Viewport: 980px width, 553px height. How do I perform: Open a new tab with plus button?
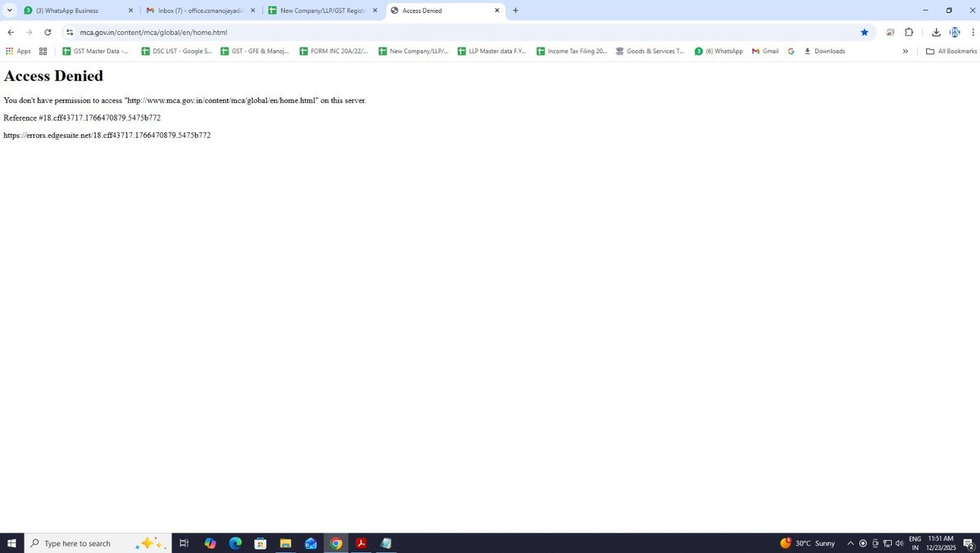pyautogui.click(x=515, y=11)
